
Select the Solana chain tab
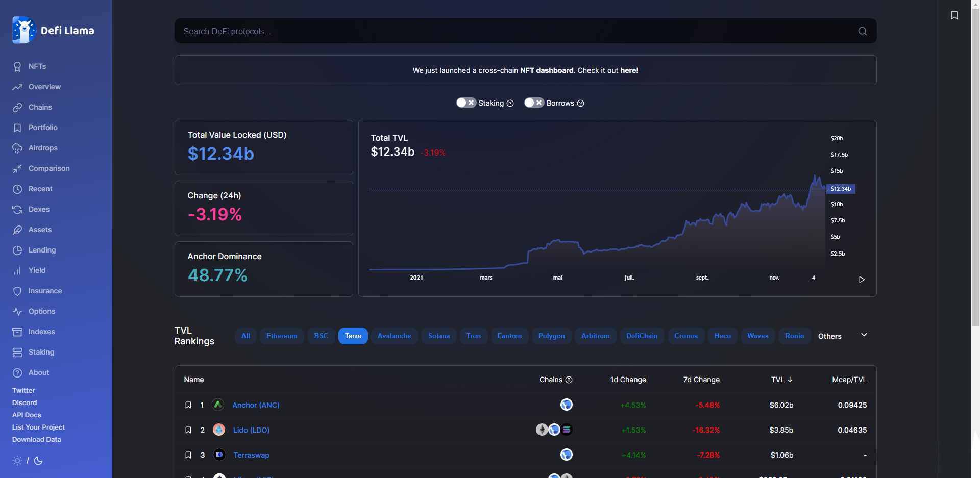pyautogui.click(x=439, y=336)
